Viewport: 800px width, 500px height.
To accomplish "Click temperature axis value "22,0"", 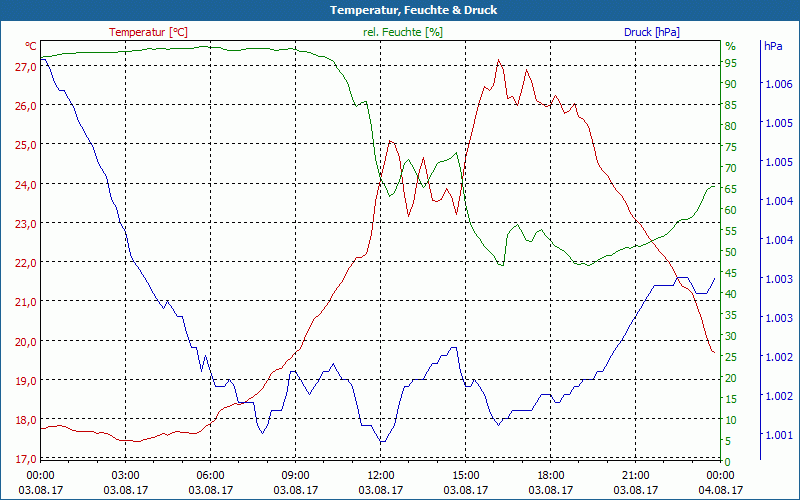I will [26, 263].
